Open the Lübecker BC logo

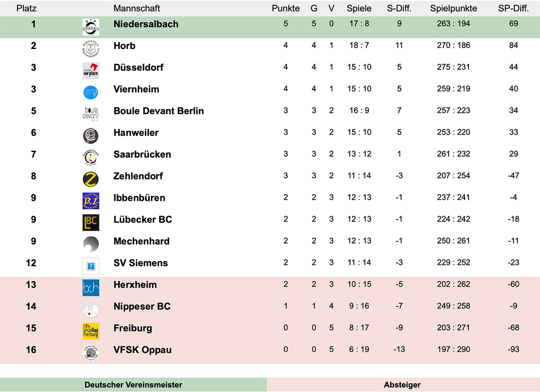pyautogui.click(x=90, y=222)
